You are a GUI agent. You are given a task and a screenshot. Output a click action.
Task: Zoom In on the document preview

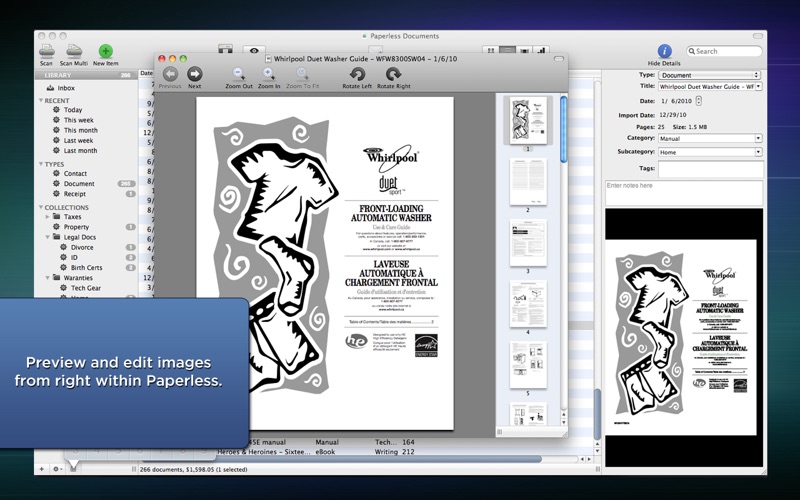(269, 75)
